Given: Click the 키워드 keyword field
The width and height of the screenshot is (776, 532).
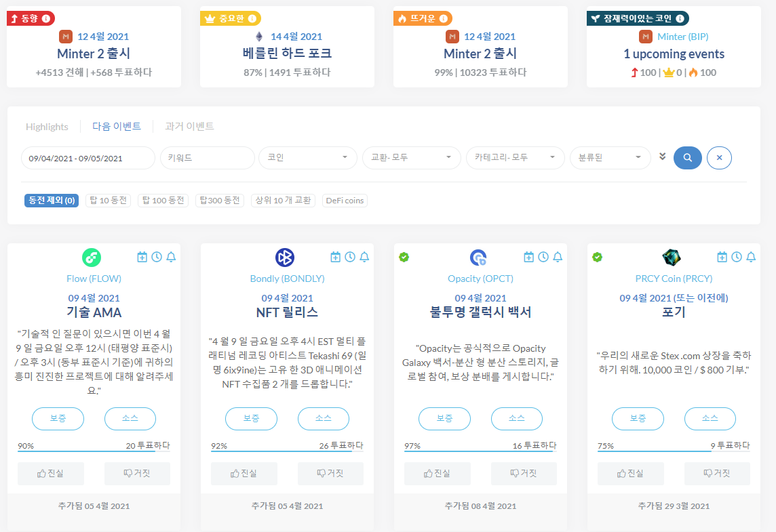Looking at the screenshot, I should (x=208, y=158).
